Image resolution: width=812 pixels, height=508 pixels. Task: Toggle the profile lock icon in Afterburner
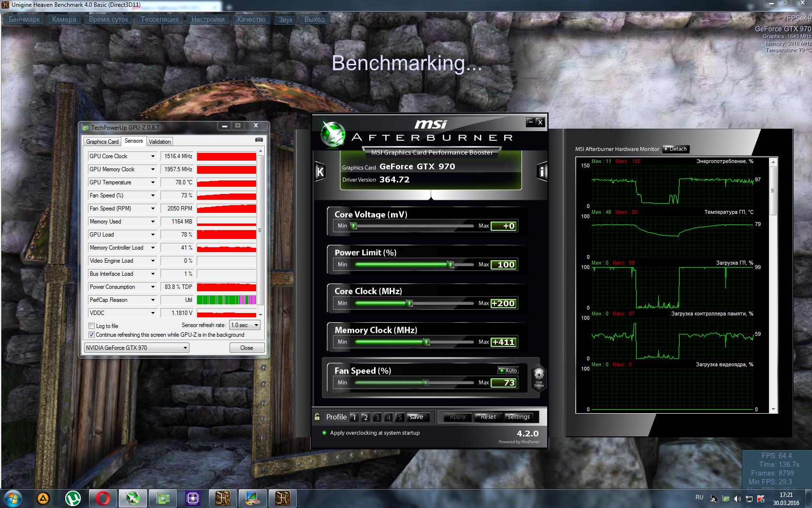tap(317, 417)
